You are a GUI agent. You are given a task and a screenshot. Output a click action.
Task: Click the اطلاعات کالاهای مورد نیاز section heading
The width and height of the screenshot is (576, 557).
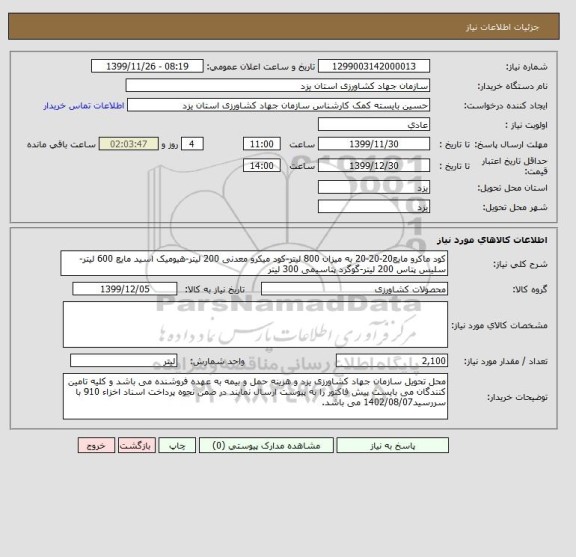(492, 240)
